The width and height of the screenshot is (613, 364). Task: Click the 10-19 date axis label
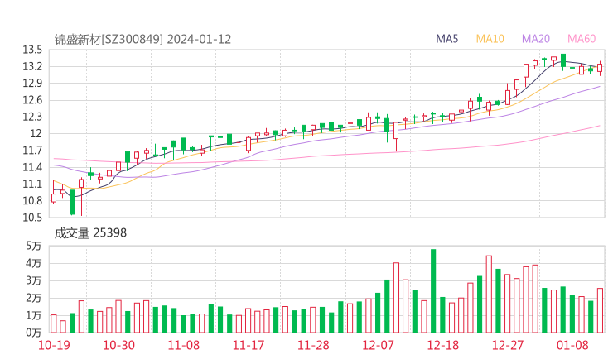point(54,345)
